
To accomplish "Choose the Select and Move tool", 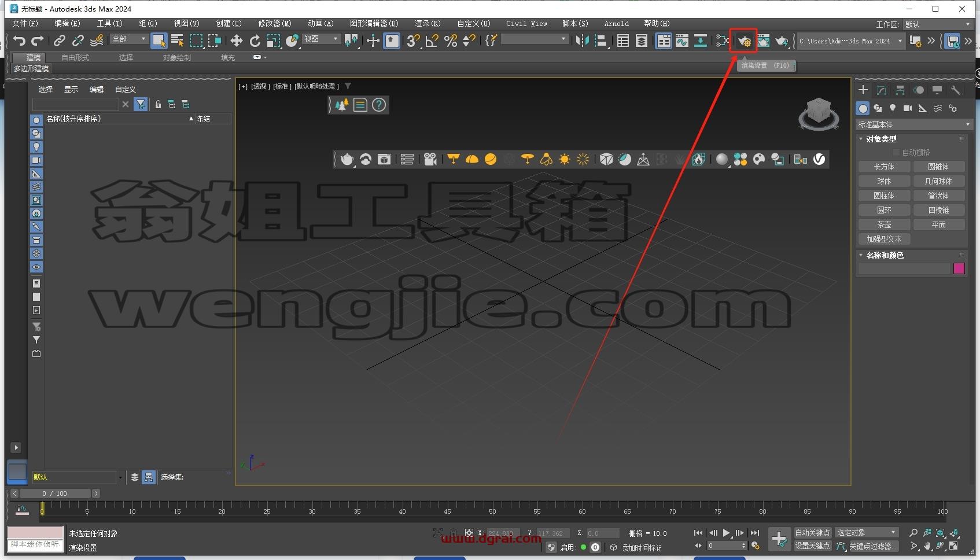I will pyautogui.click(x=236, y=40).
